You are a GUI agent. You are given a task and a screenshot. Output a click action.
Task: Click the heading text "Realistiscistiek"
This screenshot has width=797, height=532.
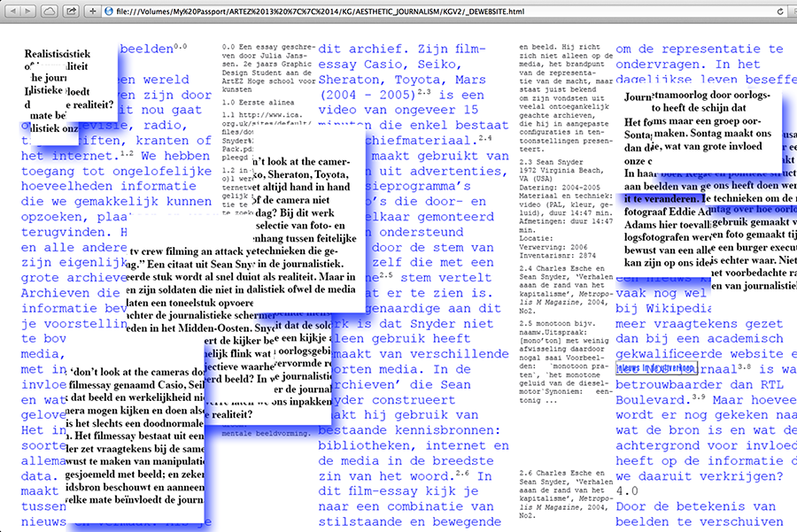click(x=58, y=54)
